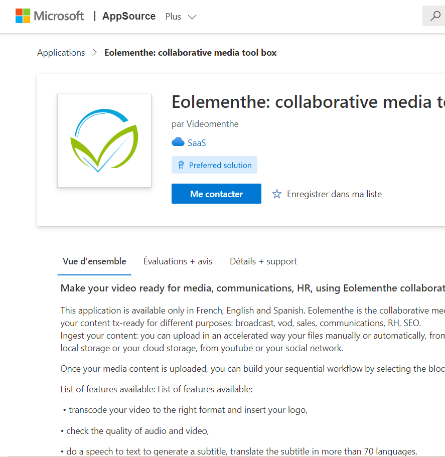
Task: Click the breadcrumb chevron separator
Action: tap(95, 53)
